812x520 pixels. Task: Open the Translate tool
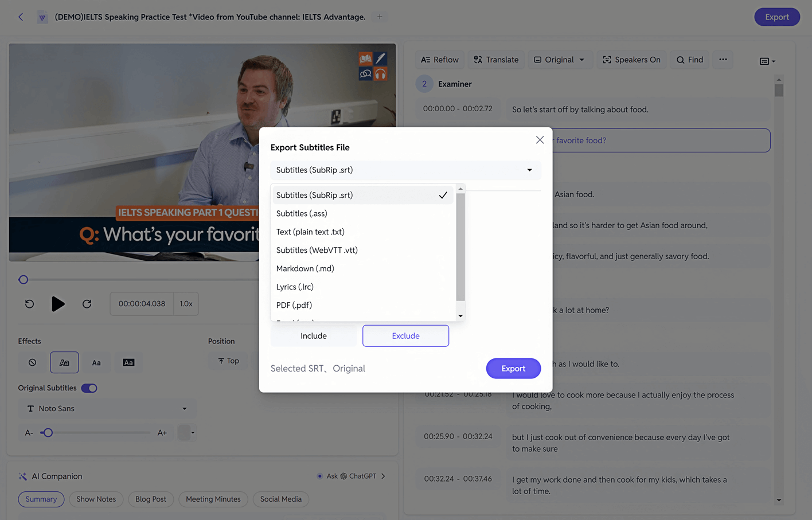[x=496, y=60]
